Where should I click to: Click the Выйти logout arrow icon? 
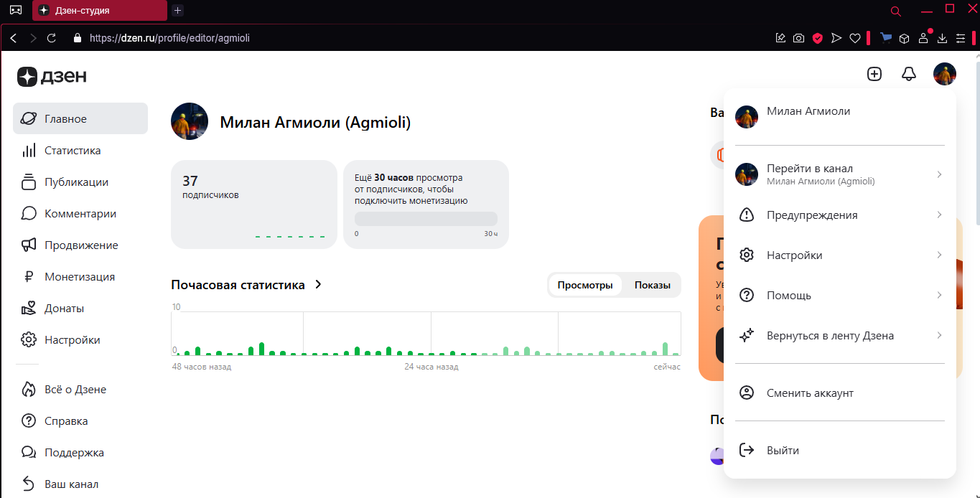[x=747, y=450]
